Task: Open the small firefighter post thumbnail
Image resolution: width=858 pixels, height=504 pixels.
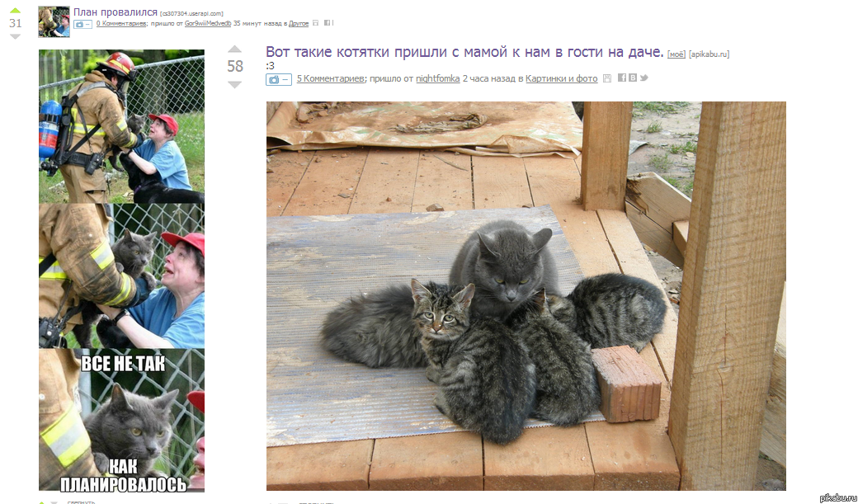Action: [54, 22]
